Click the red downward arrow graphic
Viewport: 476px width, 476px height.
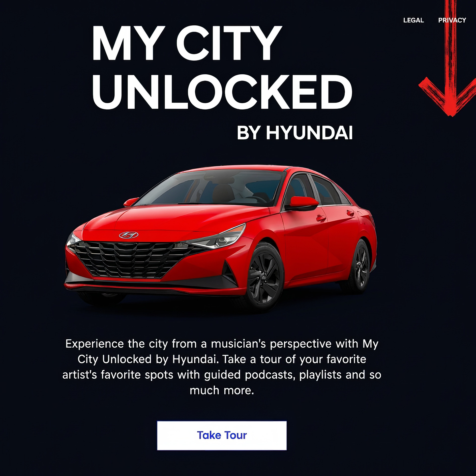pyautogui.click(x=449, y=59)
